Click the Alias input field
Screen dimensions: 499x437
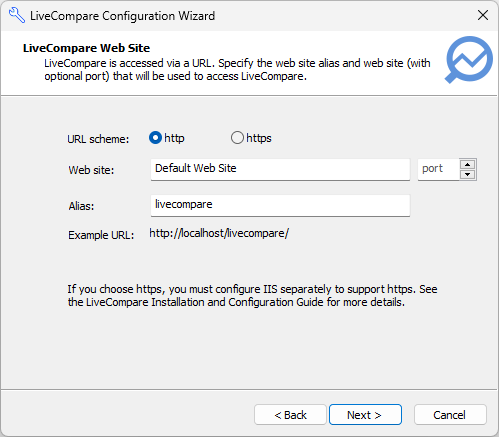280,205
